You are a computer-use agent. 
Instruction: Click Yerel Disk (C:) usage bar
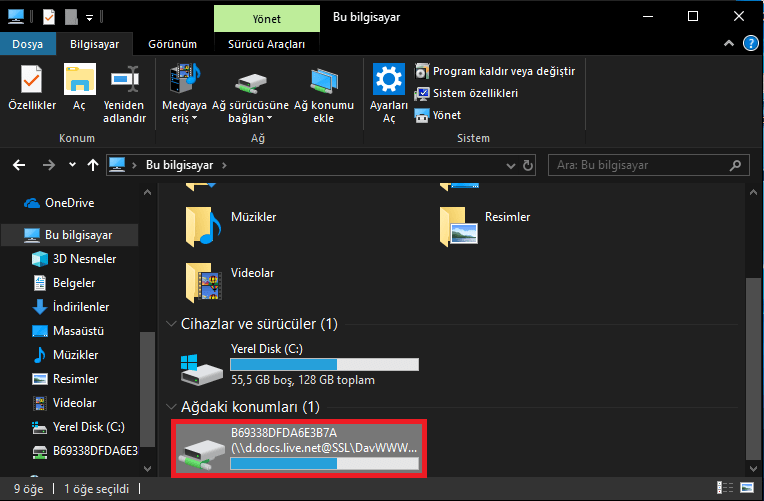[325, 365]
